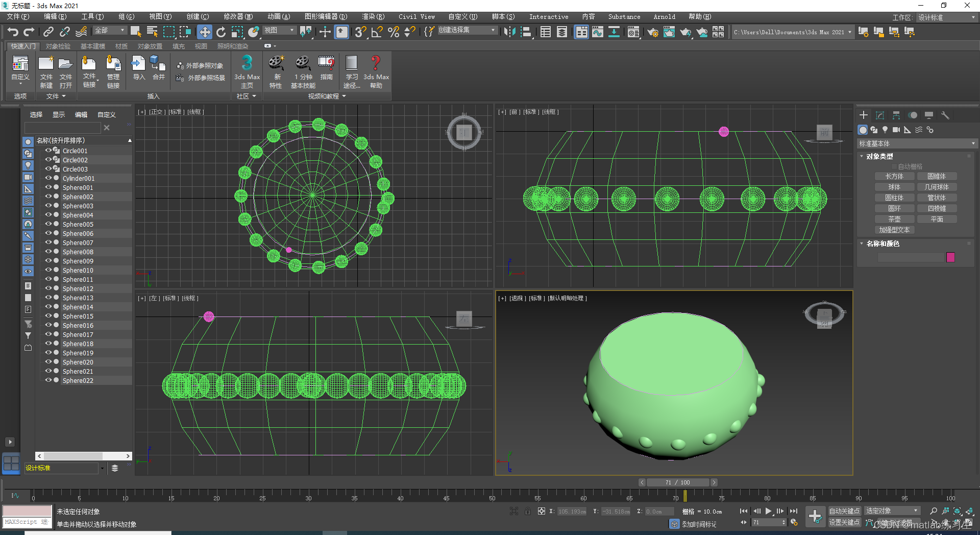Select the Select and Rotate tool
The image size is (980, 535).
221,32
